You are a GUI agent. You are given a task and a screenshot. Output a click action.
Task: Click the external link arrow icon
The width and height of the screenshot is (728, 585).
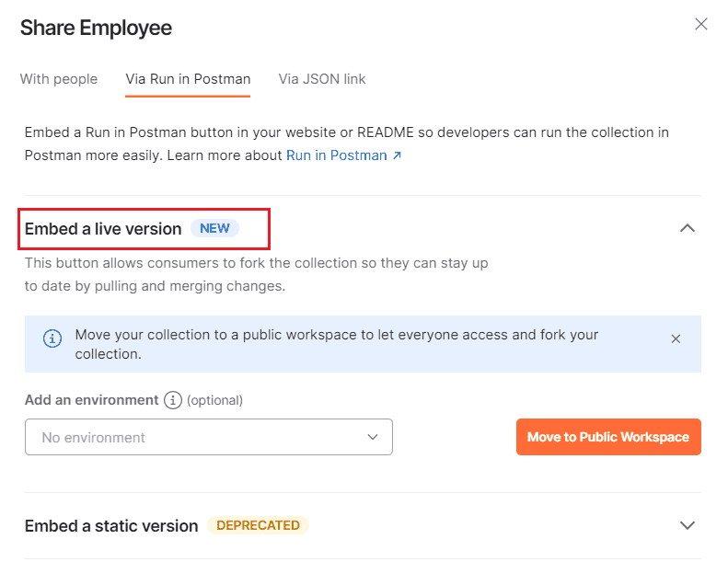coord(397,155)
